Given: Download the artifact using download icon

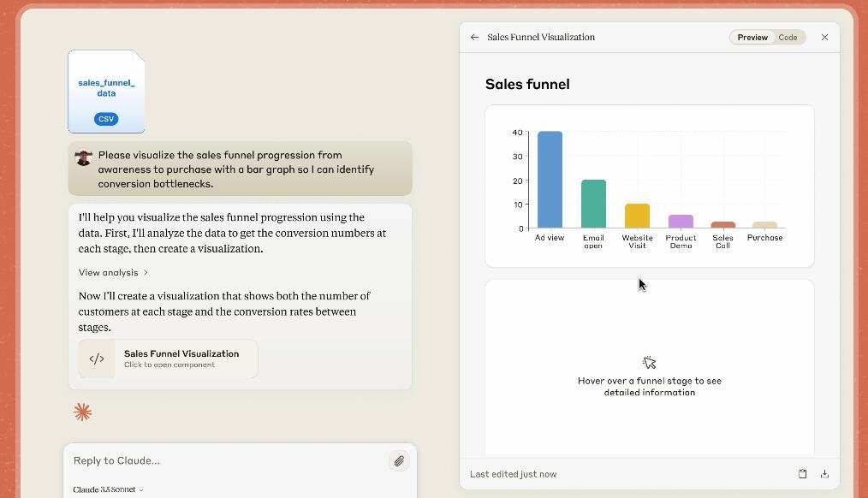Looking at the screenshot, I should pyautogui.click(x=824, y=474).
